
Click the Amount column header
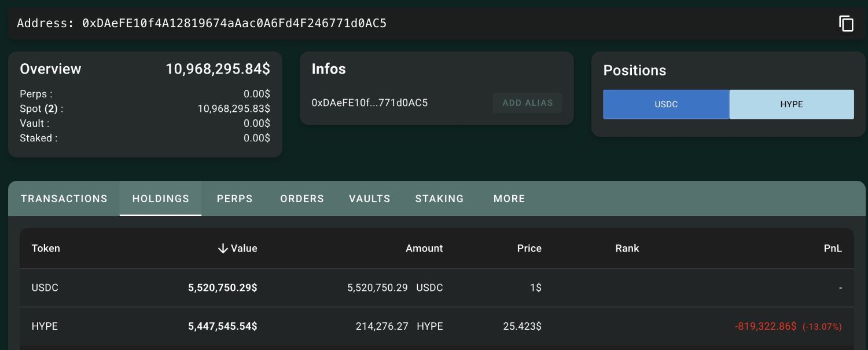[x=424, y=248]
